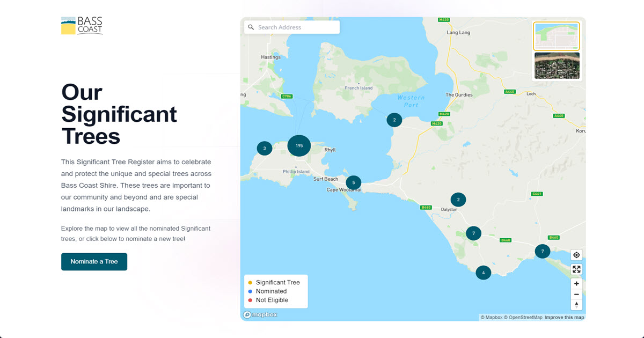Expand the cluster of 2 near The Gurdies

tap(394, 120)
